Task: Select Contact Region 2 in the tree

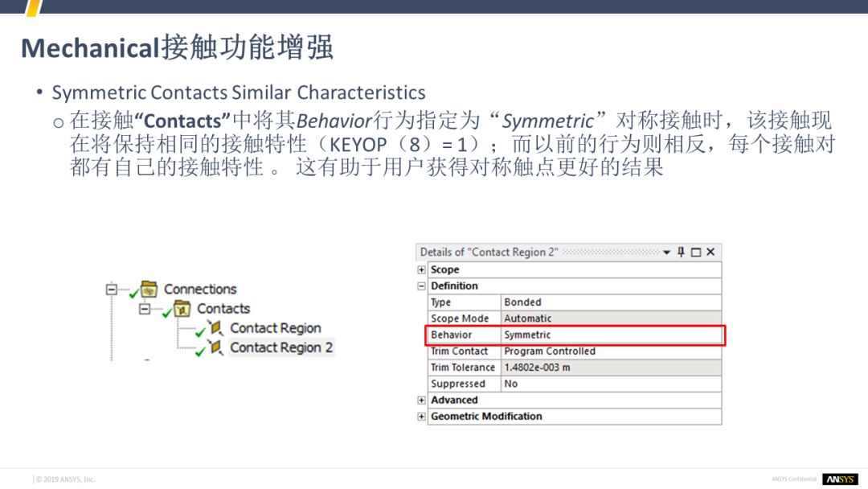Action: [280, 347]
